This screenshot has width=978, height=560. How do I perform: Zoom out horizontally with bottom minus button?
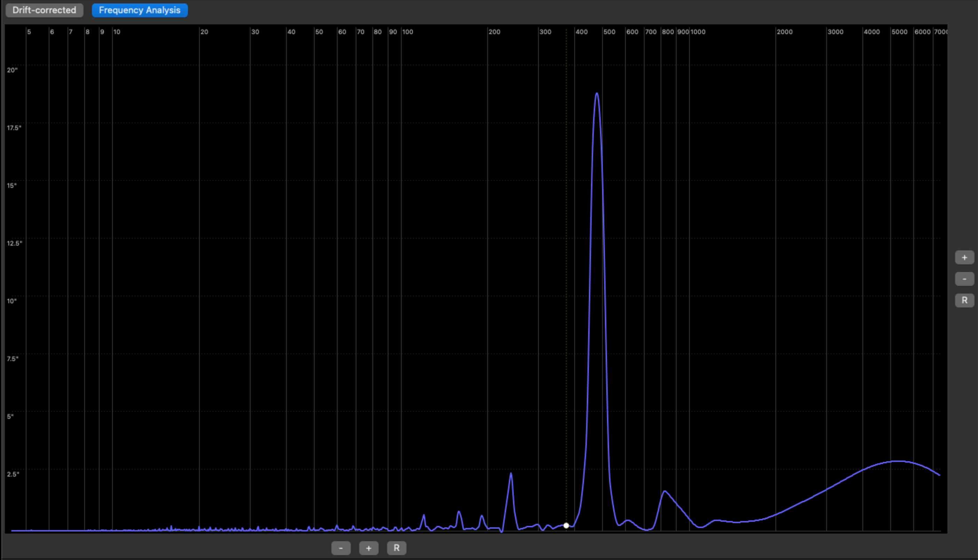click(x=341, y=548)
